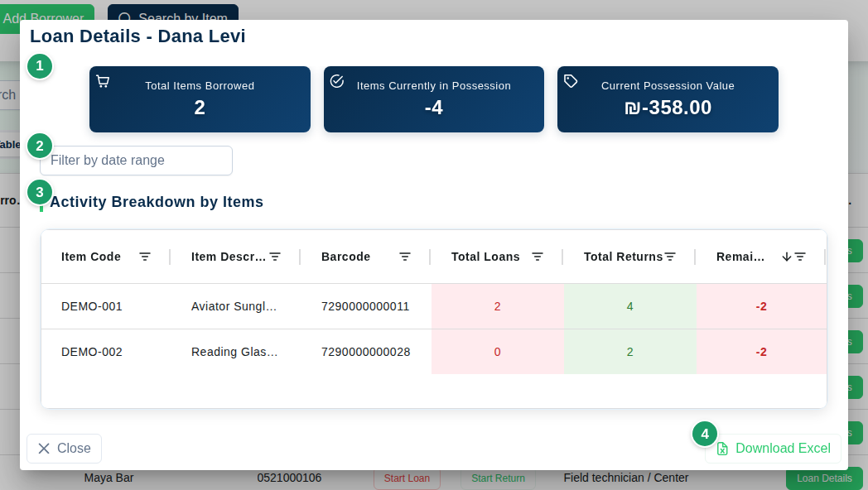Click Start Return for Maya Bar in background

point(499,479)
